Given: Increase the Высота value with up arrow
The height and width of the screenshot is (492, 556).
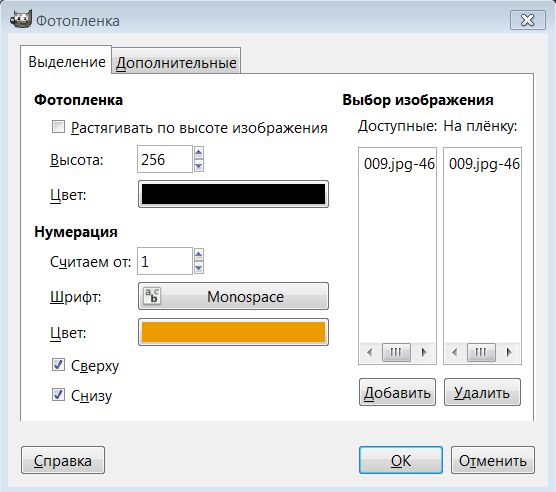Looking at the screenshot, I should click(199, 153).
